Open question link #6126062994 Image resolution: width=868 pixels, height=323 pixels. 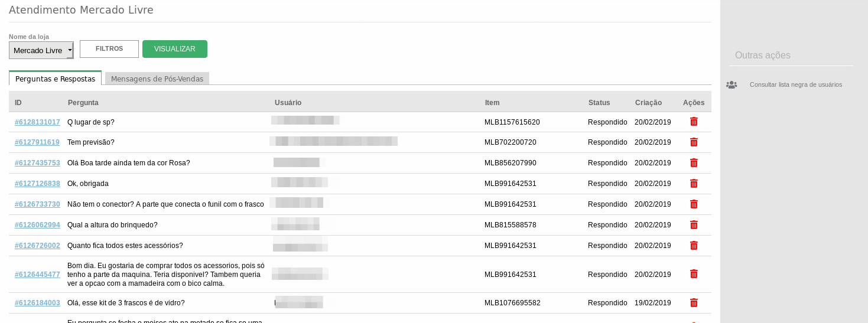tap(37, 225)
